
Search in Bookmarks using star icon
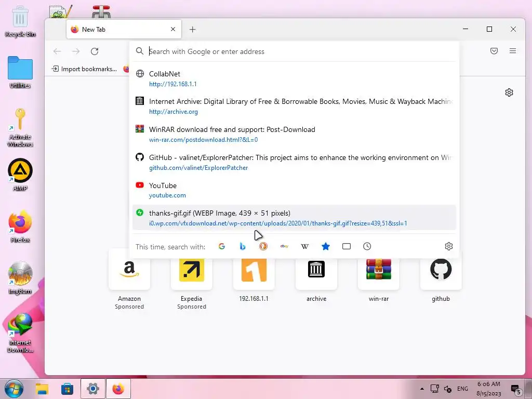[x=326, y=246]
